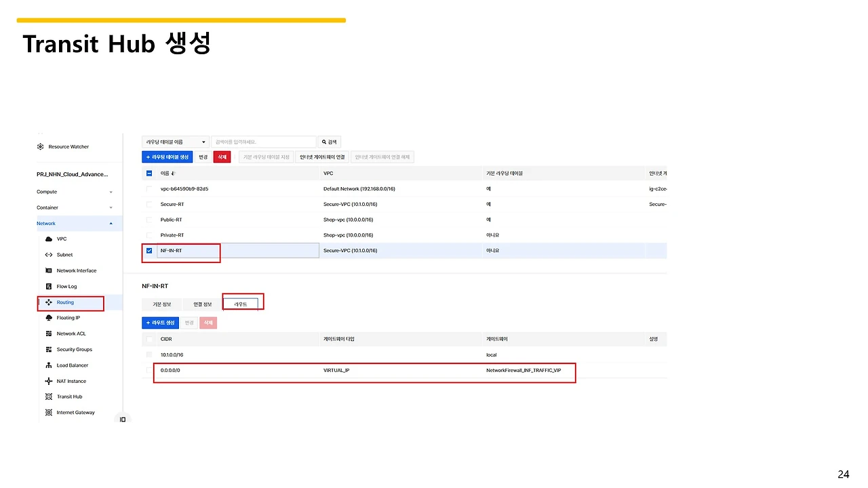Screen dimensions: 868x488
Task: Click the Secure-RT table name
Action: (x=172, y=204)
